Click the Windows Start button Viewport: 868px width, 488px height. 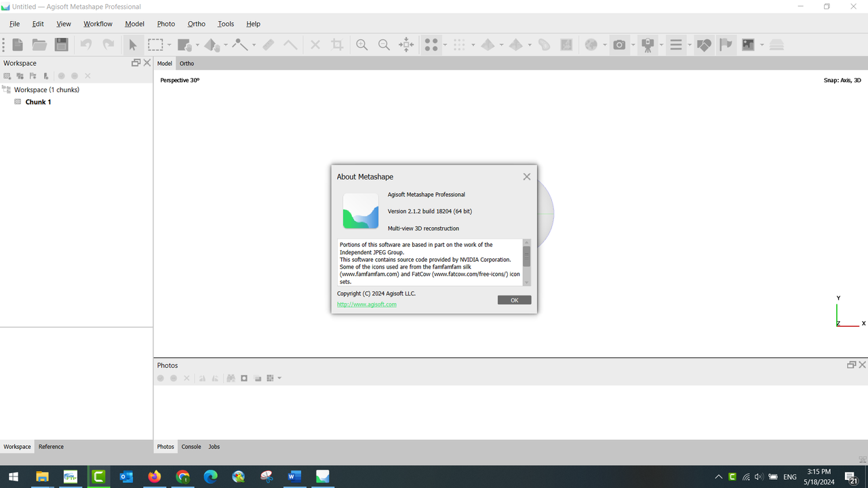[x=13, y=476]
